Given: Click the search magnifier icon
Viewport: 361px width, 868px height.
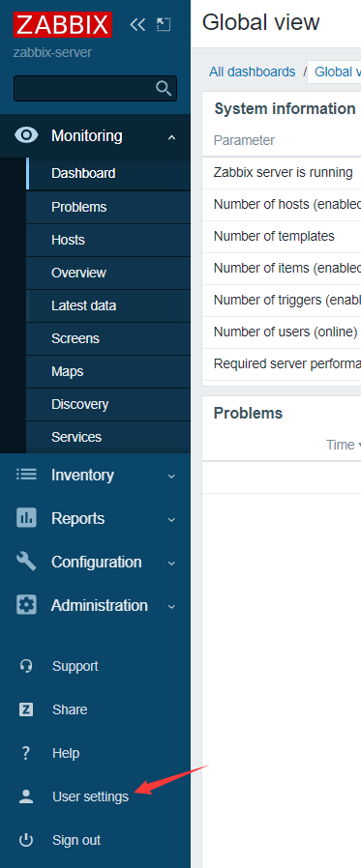Looking at the screenshot, I should (x=164, y=88).
